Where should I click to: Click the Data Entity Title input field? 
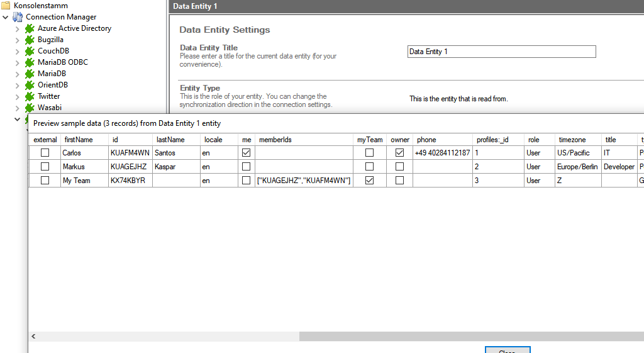click(501, 52)
